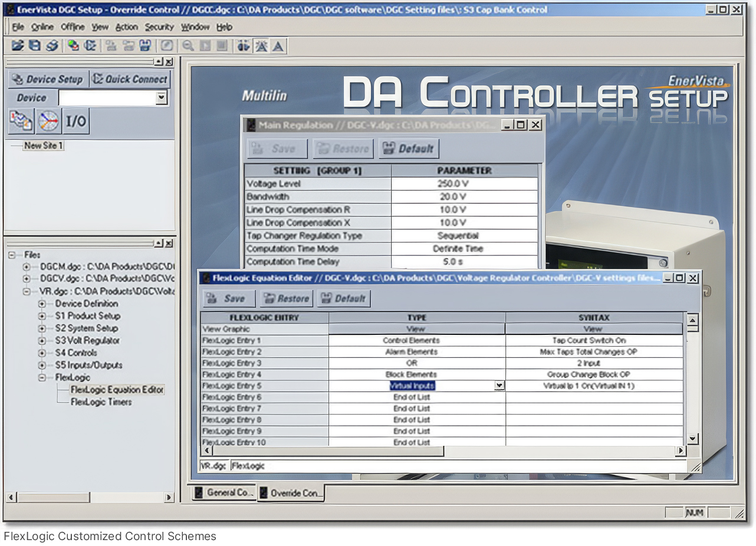Open the Help menu
The image size is (756, 546).
pyautogui.click(x=224, y=27)
